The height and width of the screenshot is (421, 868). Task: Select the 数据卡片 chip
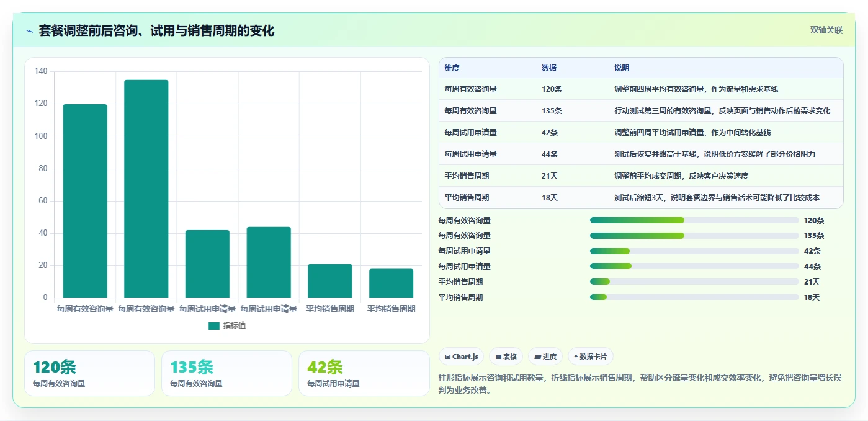click(x=591, y=357)
